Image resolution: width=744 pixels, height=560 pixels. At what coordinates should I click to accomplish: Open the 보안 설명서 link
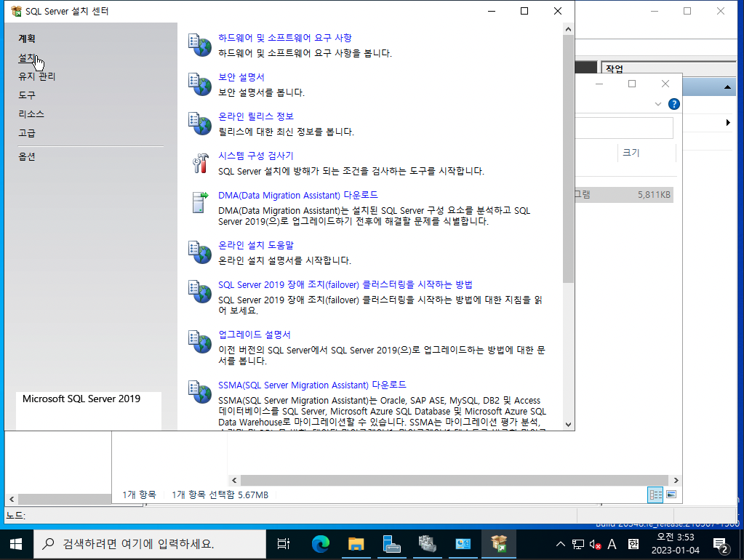point(241,77)
